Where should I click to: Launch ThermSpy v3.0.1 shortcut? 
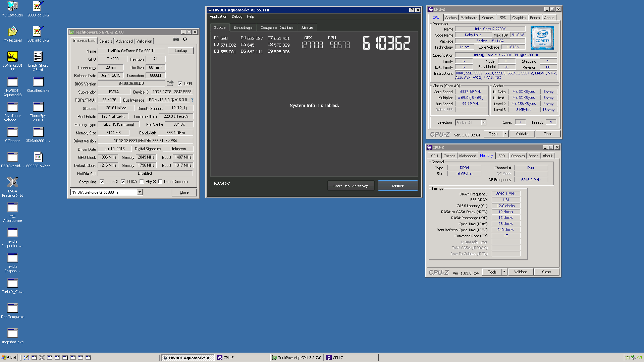click(x=38, y=112)
